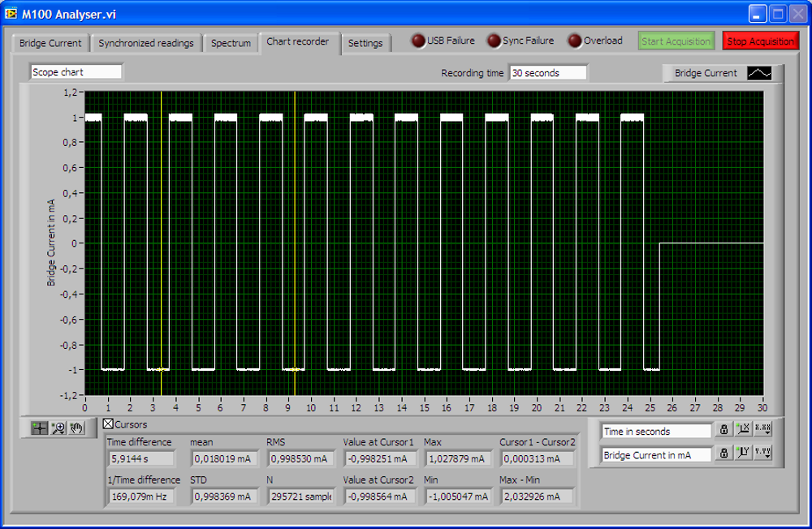Select the zoom tool in the graph palette

pyautogui.click(x=57, y=428)
